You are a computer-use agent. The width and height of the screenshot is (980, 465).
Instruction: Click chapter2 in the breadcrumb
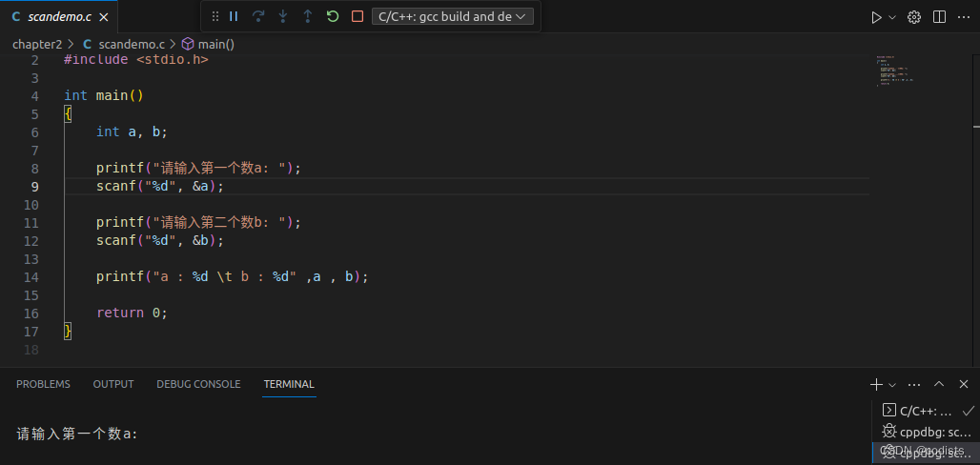[37, 45]
